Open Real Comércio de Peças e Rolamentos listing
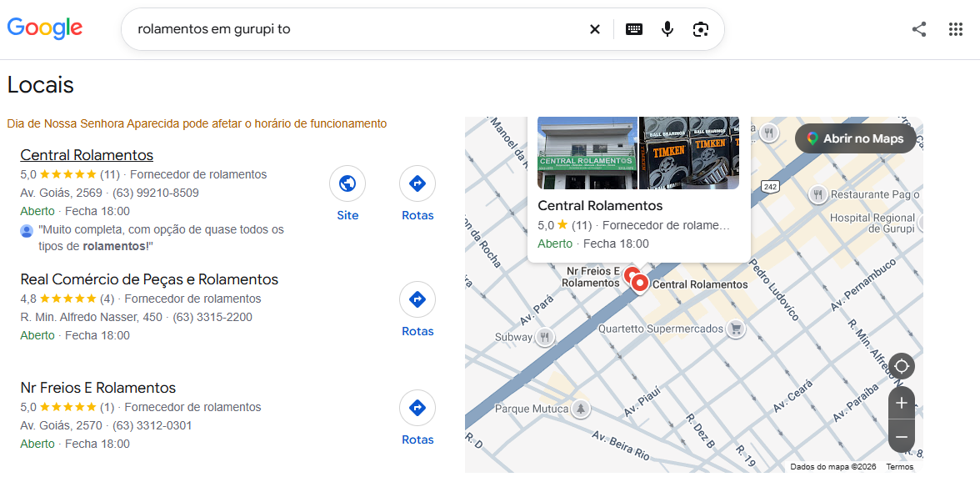This screenshot has width=980, height=487. 149,279
